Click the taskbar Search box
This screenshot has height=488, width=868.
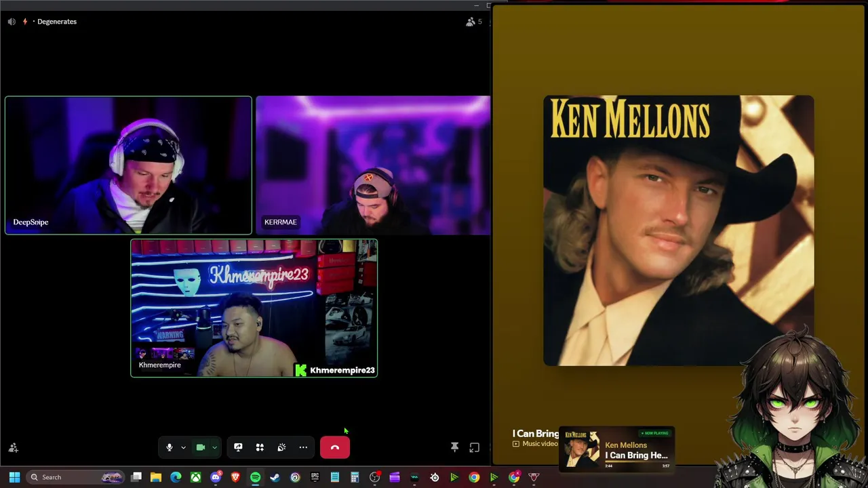point(76,477)
